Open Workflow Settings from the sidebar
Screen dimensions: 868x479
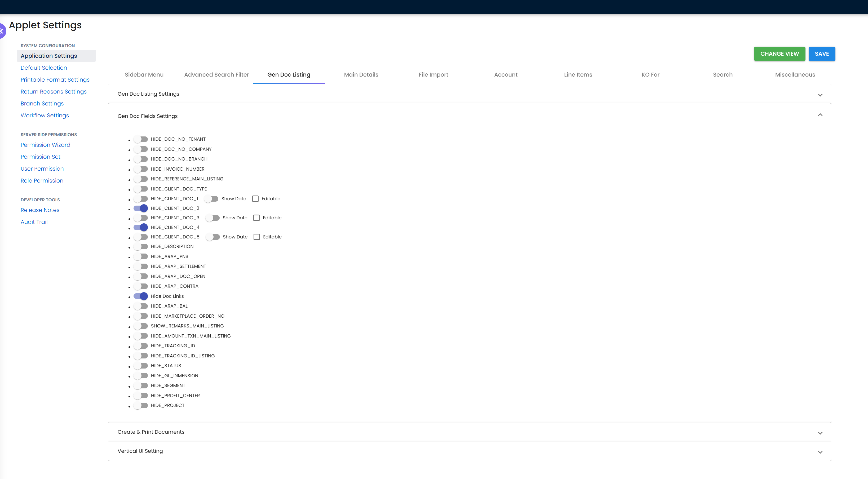tap(45, 115)
